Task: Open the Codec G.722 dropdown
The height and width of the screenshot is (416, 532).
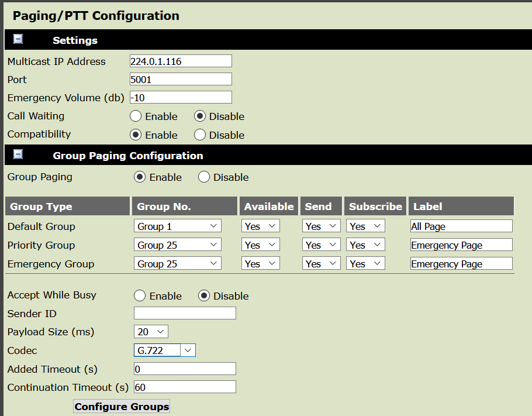Action: 164,350
